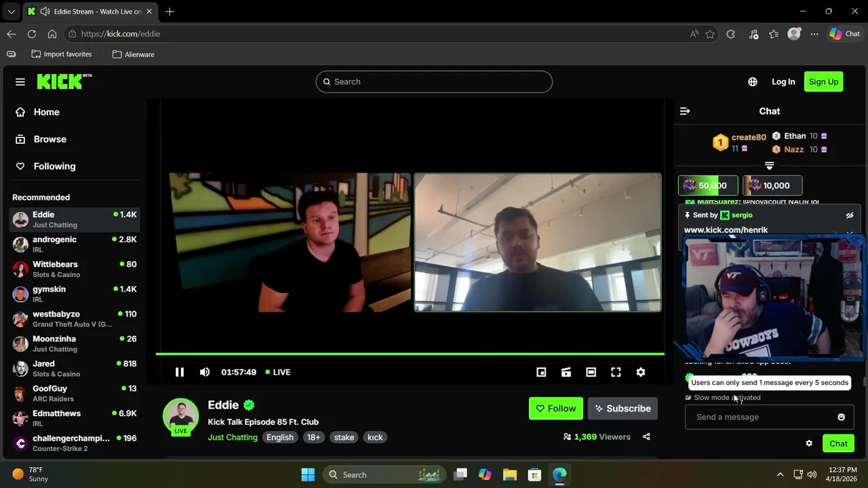The width and height of the screenshot is (868, 488).
Task: Open the browser tab list dropdown
Action: [11, 12]
